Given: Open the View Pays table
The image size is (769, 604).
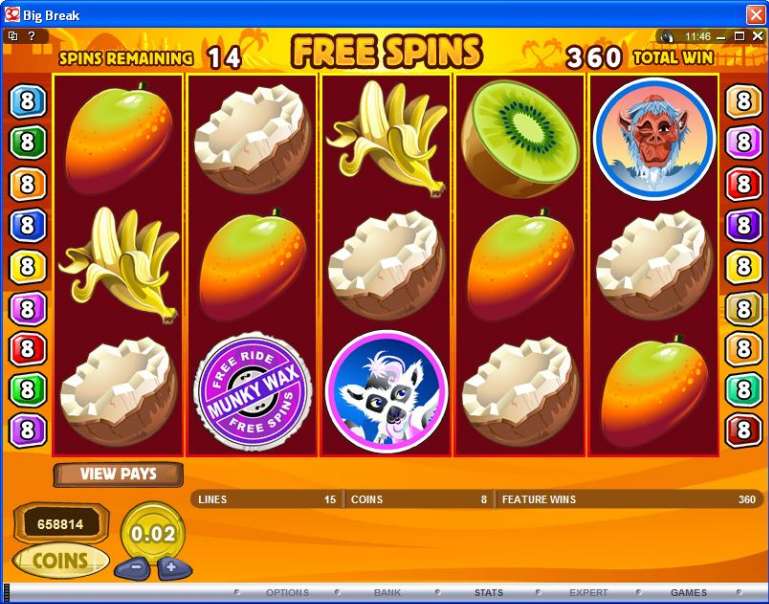Looking at the screenshot, I should pyautogui.click(x=118, y=474).
